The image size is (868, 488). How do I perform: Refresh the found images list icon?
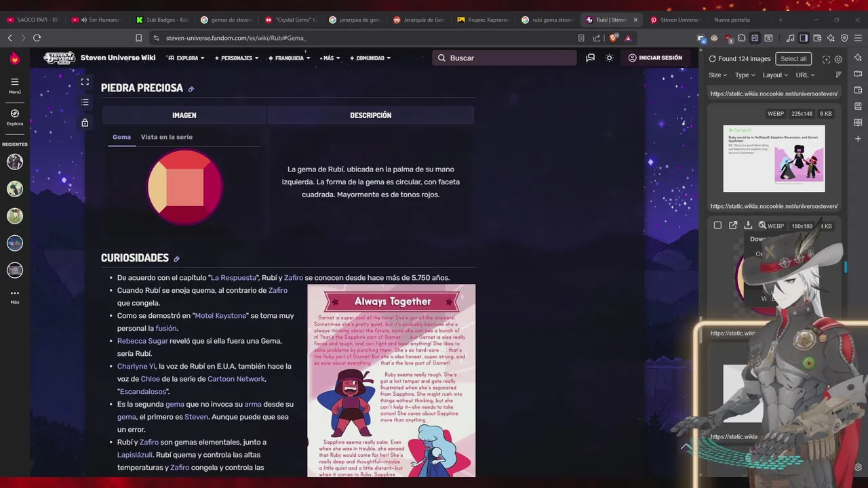(x=712, y=59)
